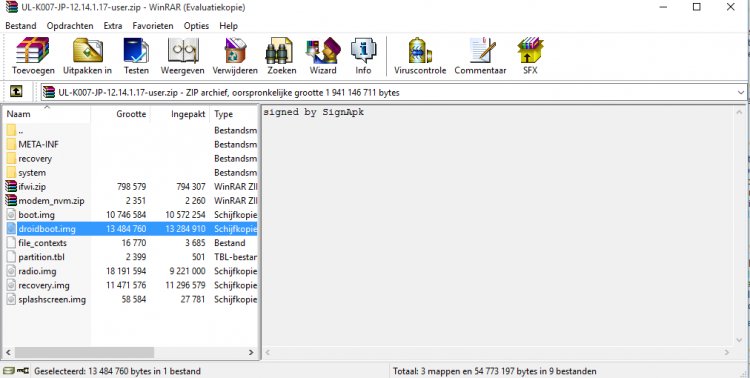
Task: Click the Verwijderen delete icon
Action: click(235, 56)
